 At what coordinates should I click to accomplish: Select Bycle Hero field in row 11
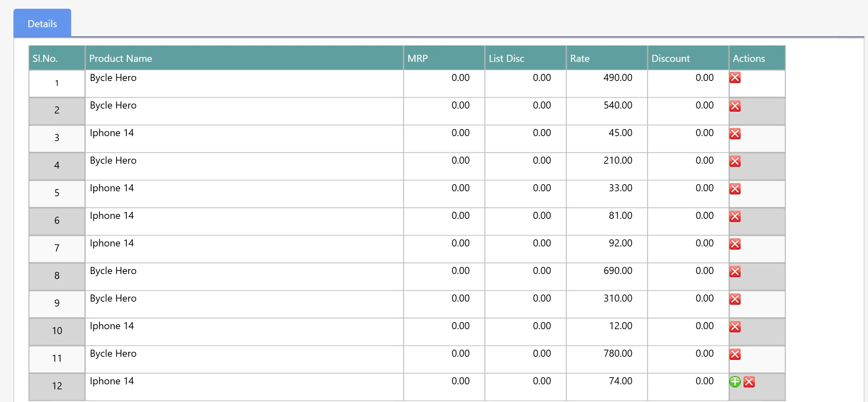244,360
